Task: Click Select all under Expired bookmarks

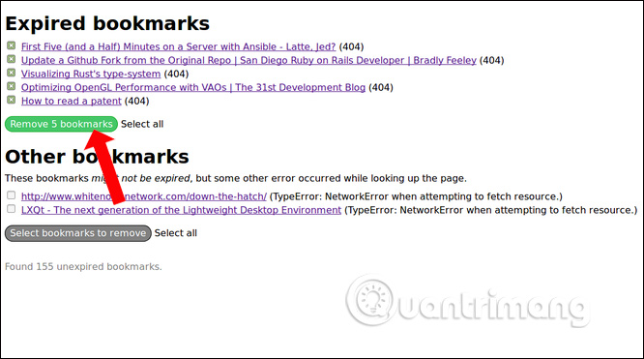Action: point(142,124)
